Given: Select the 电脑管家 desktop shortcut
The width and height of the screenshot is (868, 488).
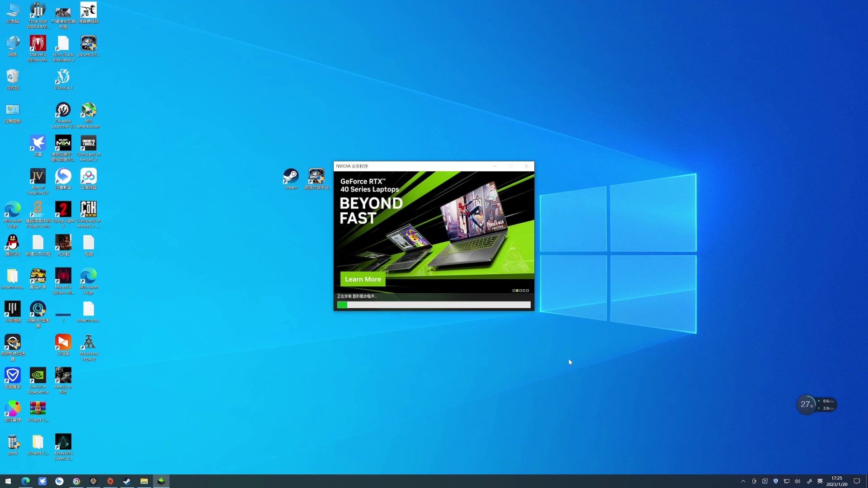Looking at the screenshot, I should coord(13,379).
